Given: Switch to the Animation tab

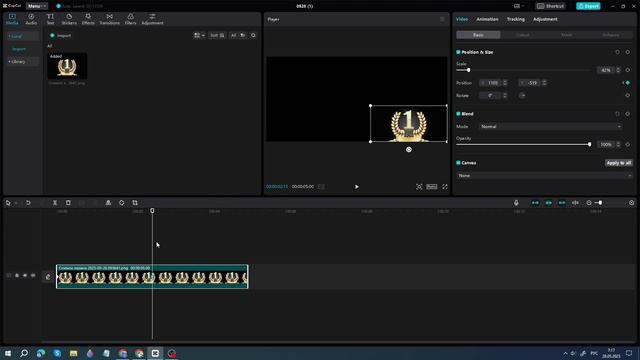Looking at the screenshot, I should pyautogui.click(x=487, y=19).
